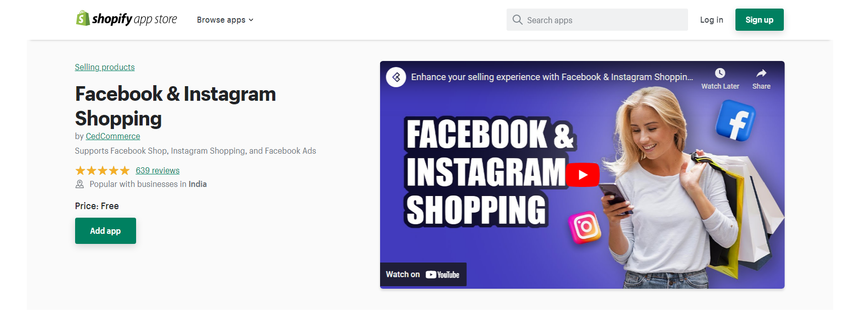Open the CedCommerce developer link
Viewport: 868px width, 323px height.
coord(113,137)
